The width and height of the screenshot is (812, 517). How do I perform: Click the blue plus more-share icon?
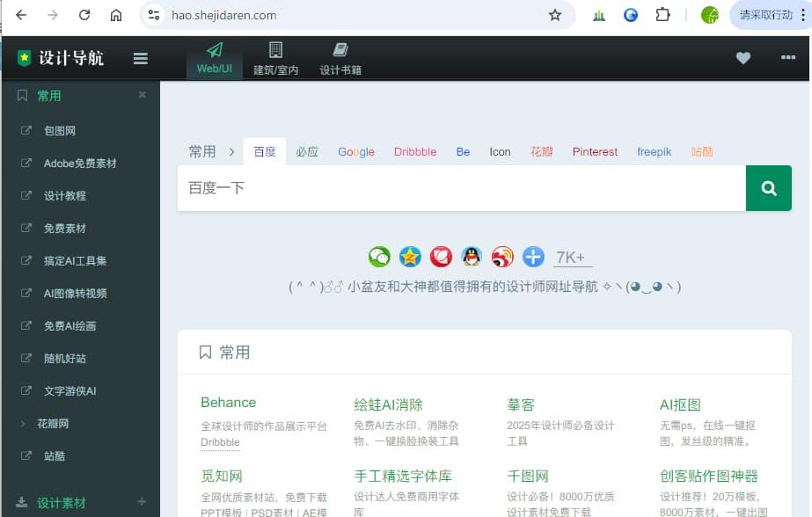[x=533, y=257]
